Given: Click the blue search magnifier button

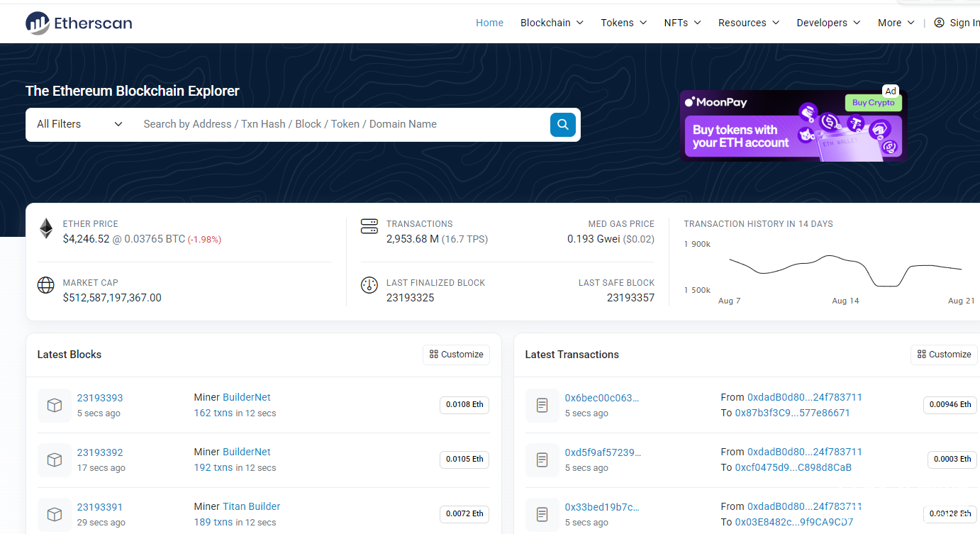Looking at the screenshot, I should click(x=562, y=124).
